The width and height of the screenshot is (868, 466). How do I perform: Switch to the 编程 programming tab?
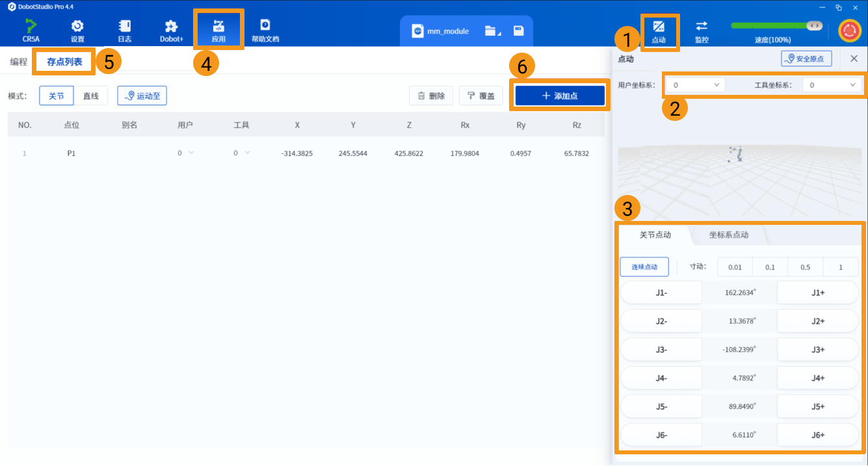19,62
